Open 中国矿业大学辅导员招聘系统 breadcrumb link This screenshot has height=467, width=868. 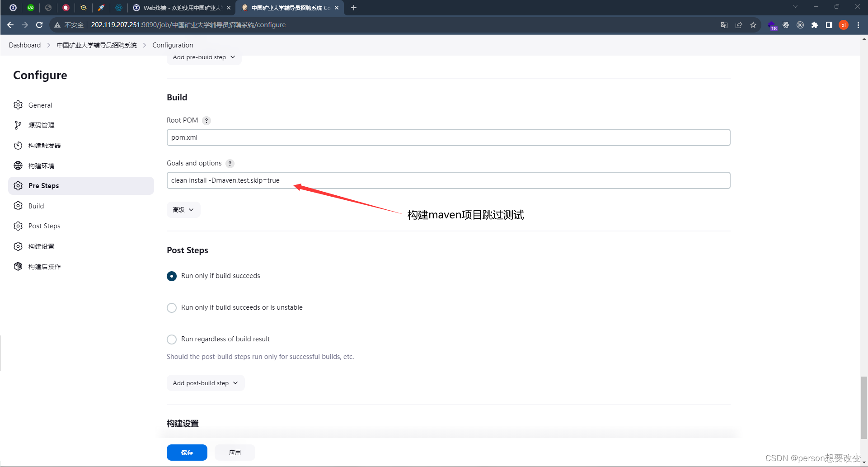[97, 45]
